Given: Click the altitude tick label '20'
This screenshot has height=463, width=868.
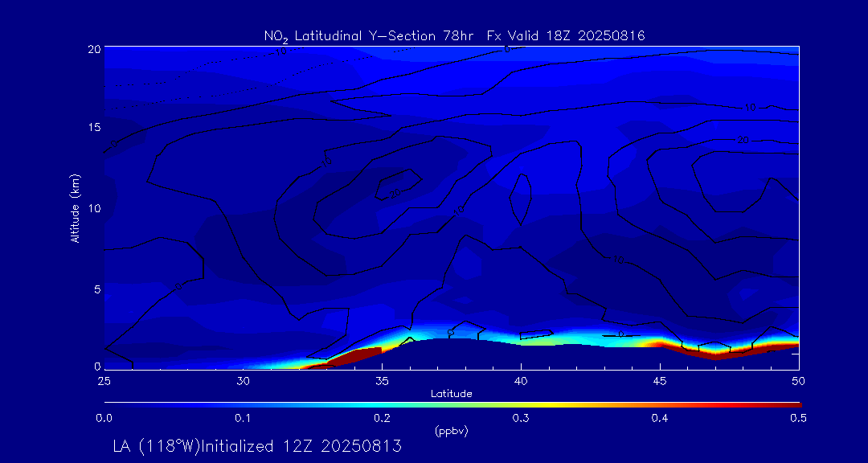Looking at the screenshot, I should 94,48.
